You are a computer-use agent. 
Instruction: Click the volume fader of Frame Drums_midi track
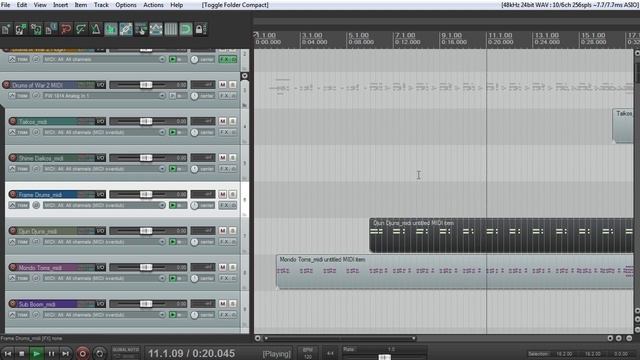pos(146,194)
